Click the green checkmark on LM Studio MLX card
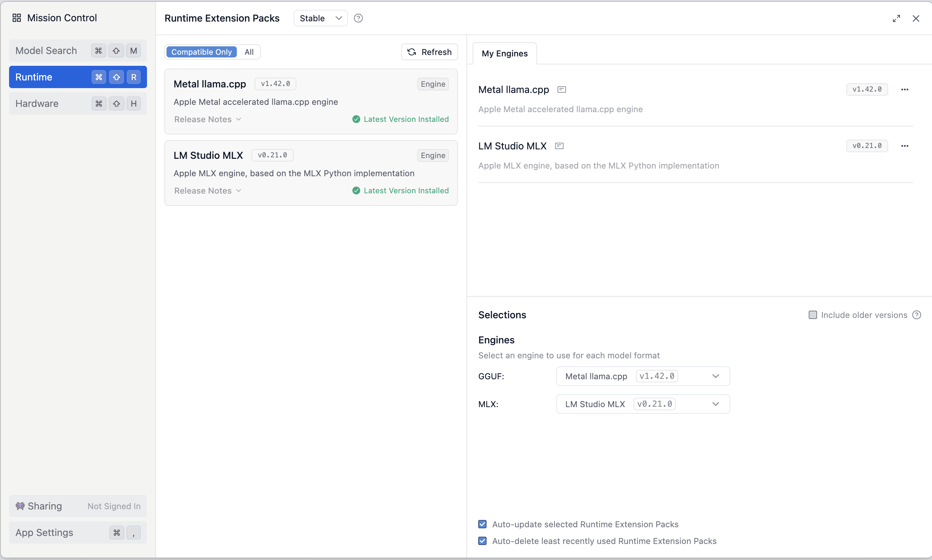Image resolution: width=932 pixels, height=560 pixels. tap(356, 190)
